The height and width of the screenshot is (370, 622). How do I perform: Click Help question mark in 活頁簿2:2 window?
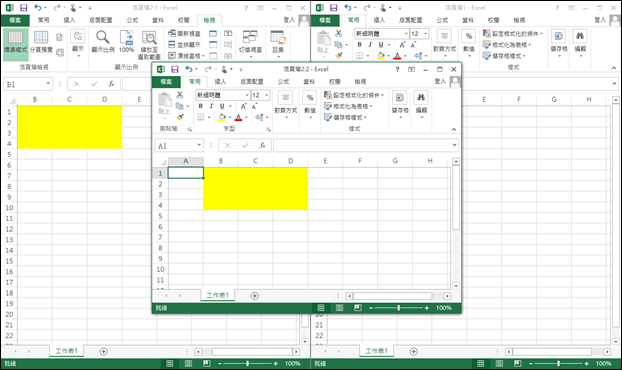397,69
